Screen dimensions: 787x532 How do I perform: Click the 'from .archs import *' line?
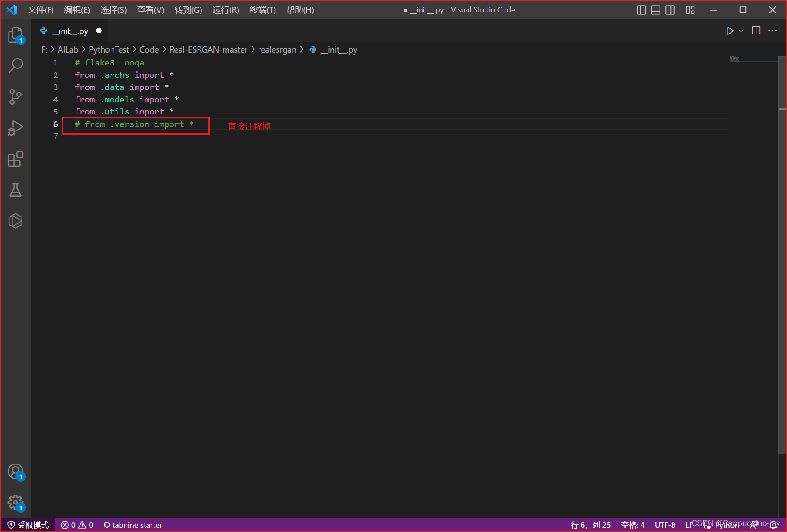[x=124, y=75]
